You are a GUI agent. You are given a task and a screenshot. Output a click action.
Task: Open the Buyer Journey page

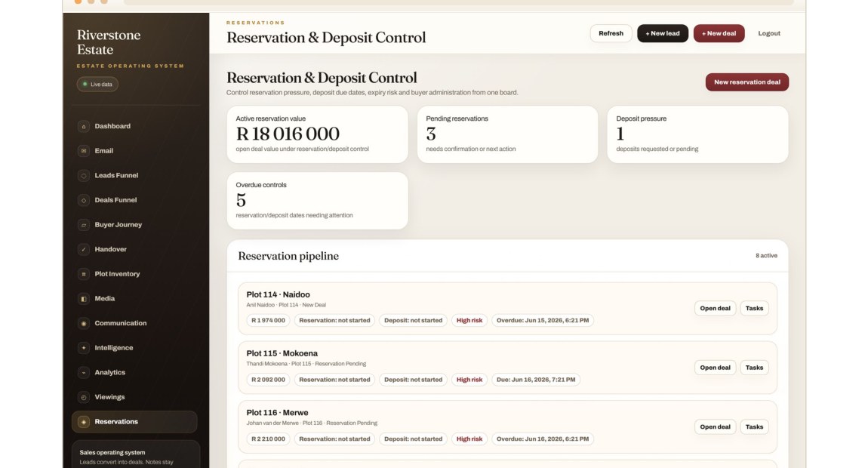134,225
